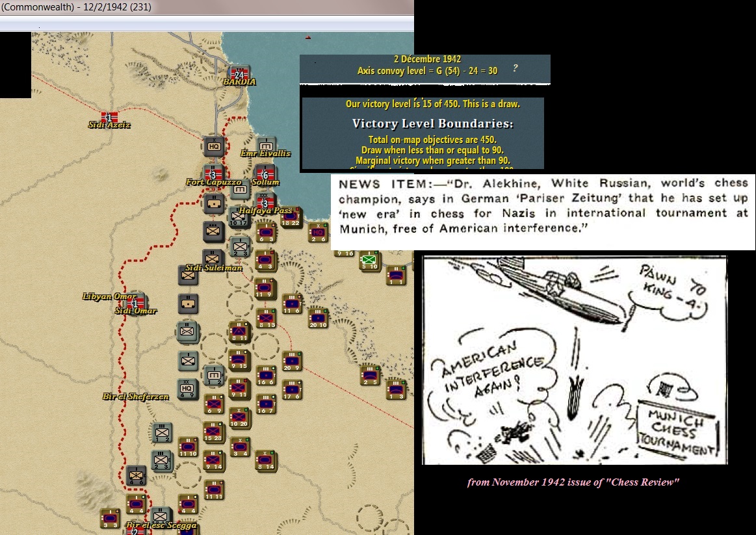Select the Allied unit showing 6 3
The width and height of the screenshot is (756, 535).
(266, 232)
